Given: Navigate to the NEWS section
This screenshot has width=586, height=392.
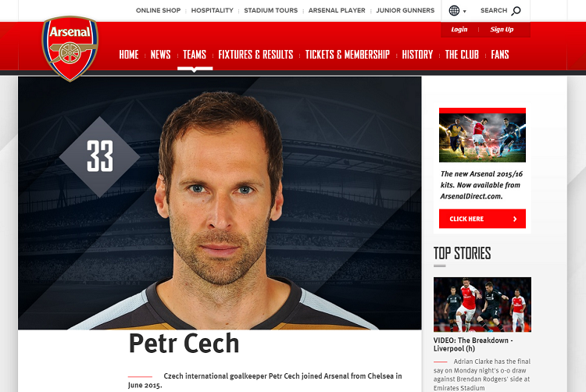Looking at the screenshot, I should (160, 55).
